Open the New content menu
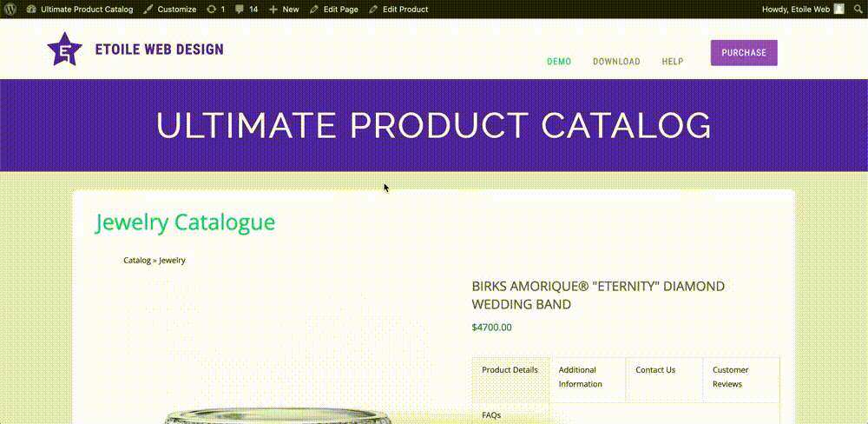The height and width of the screenshot is (424, 868). pyautogui.click(x=284, y=10)
